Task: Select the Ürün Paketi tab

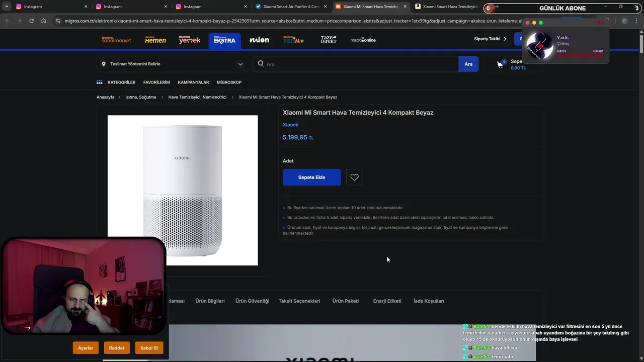Action: (x=346, y=301)
